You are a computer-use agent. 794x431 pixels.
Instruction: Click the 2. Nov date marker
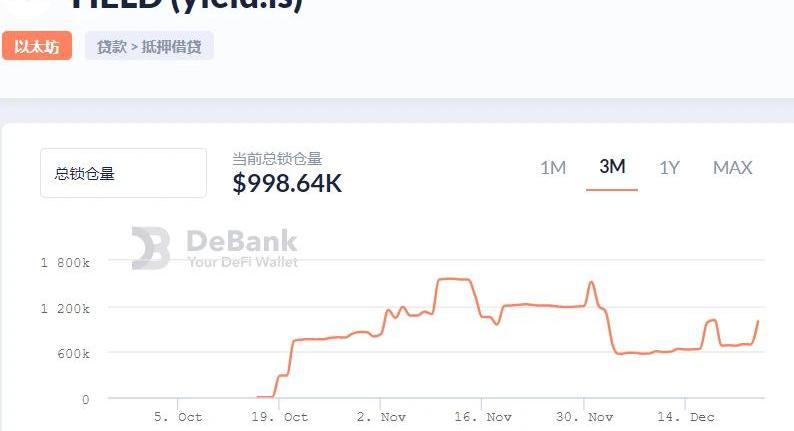pos(379,417)
